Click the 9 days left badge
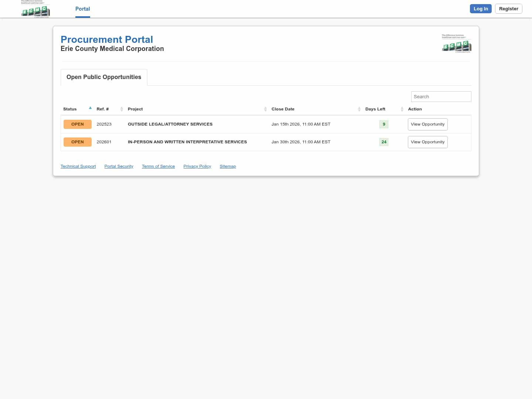 pos(384,124)
